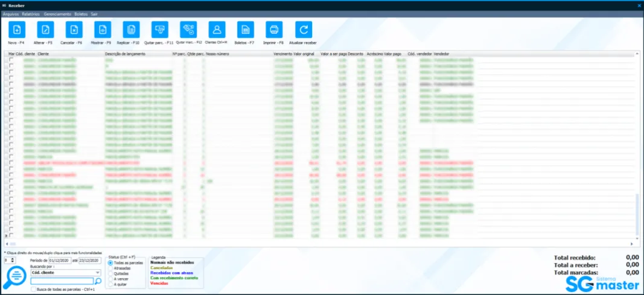This screenshot has width=644, height=295.
Task: Click the Período de start date field
Action: (x=60, y=261)
